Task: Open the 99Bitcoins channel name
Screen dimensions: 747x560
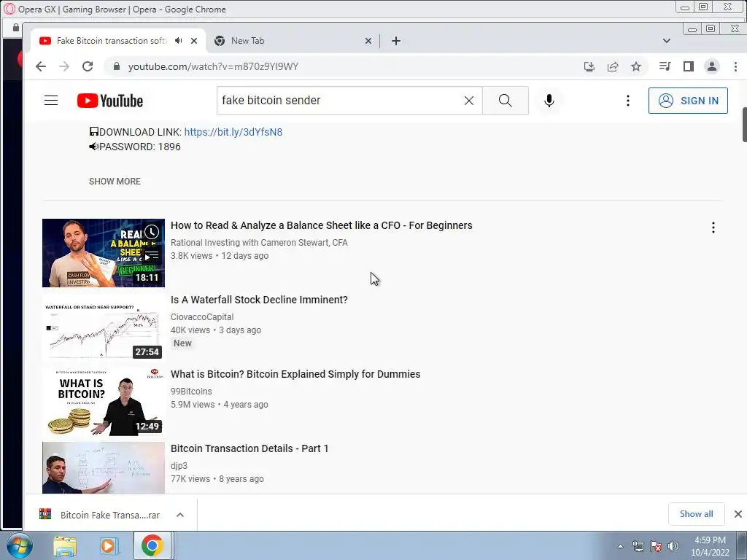Action: pyautogui.click(x=191, y=392)
